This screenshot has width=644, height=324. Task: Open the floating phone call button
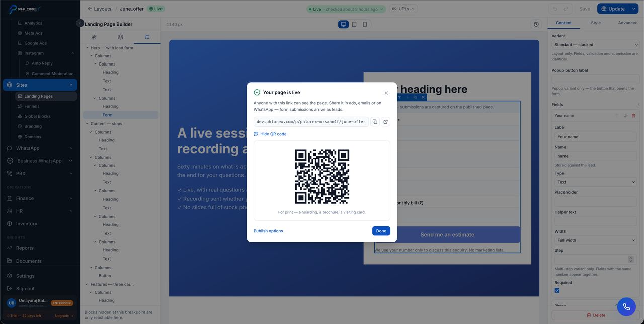pyautogui.click(x=626, y=306)
